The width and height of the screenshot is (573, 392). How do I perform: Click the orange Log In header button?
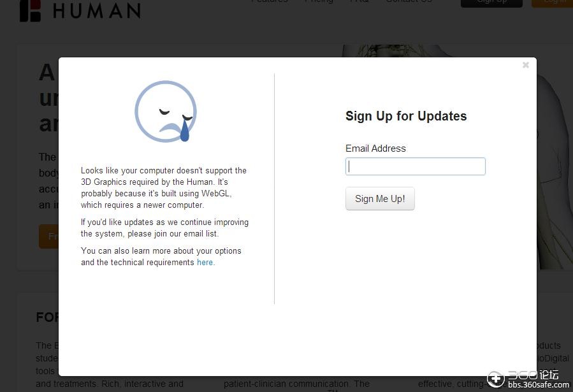tap(552, 3)
